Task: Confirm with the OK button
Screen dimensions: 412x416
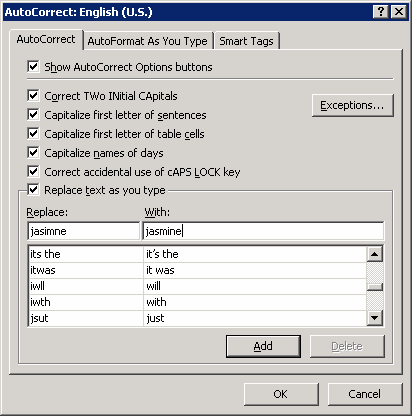Action: tap(281, 394)
